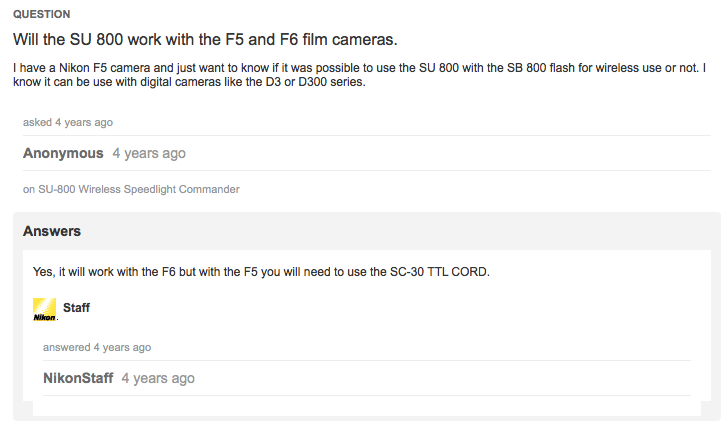Click the answer text about SC-30 TTL CORD
Image resolution: width=728 pixels, height=428 pixels.
tap(261, 272)
